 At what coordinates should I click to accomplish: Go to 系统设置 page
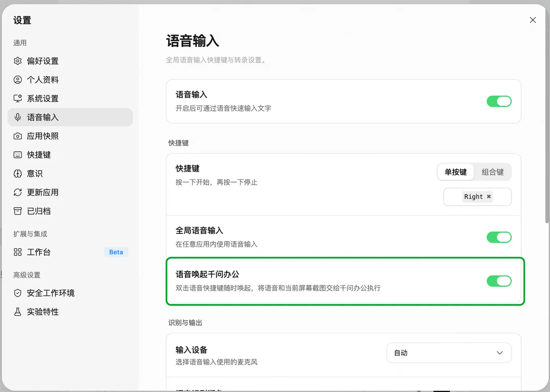point(70,98)
